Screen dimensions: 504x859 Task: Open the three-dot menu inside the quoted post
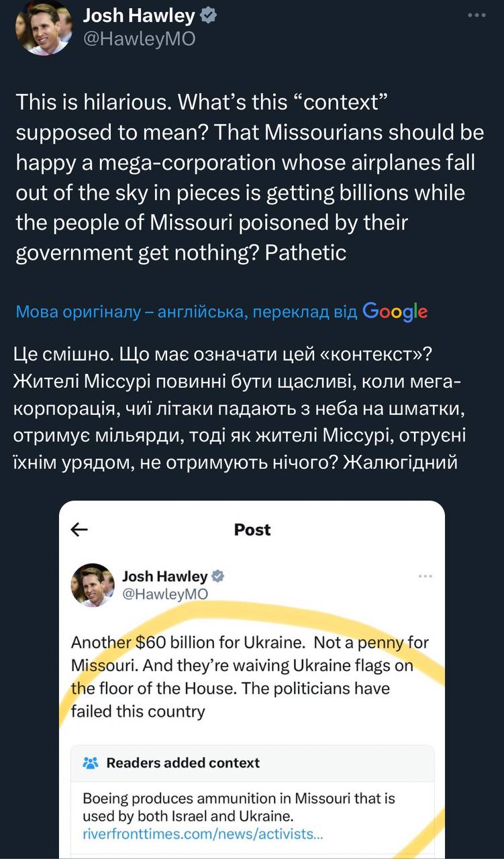425,576
